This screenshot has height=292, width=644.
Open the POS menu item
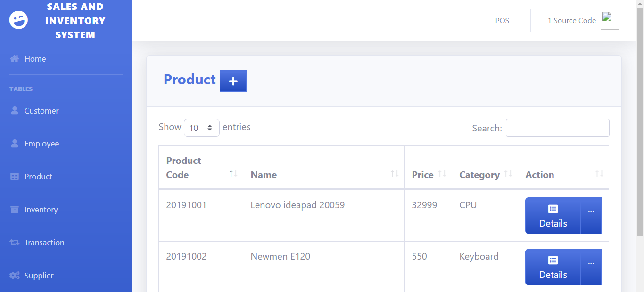[x=502, y=20]
